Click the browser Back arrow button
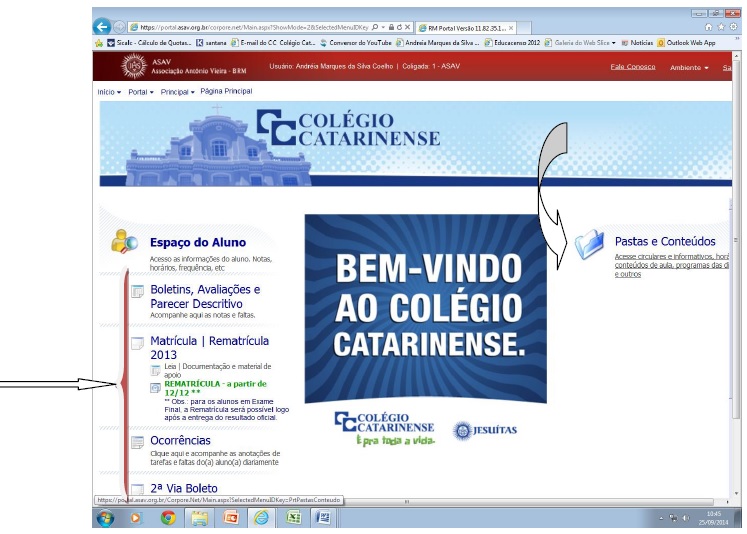 tap(101, 27)
